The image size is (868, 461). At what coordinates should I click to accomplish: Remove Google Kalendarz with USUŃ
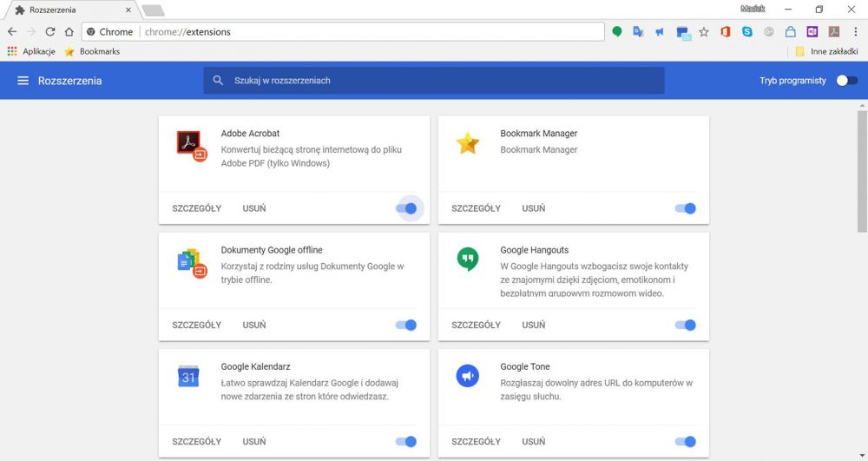coord(254,442)
